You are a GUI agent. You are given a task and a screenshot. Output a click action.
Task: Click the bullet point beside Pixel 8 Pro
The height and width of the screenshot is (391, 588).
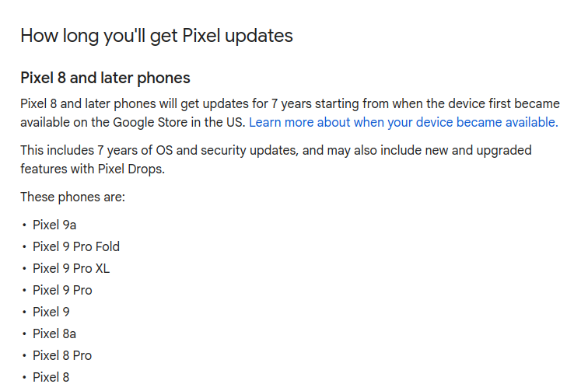click(x=24, y=355)
